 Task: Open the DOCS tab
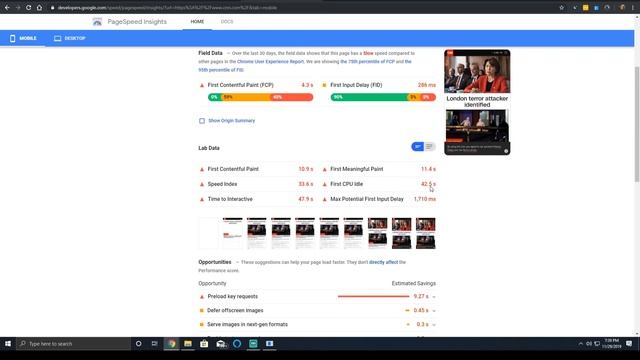(227, 22)
